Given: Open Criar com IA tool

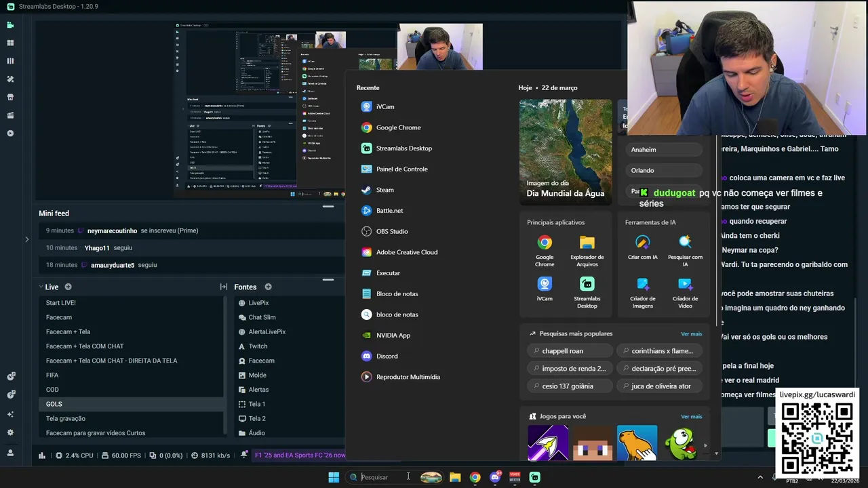Looking at the screenshot, I should click(643, 248).
